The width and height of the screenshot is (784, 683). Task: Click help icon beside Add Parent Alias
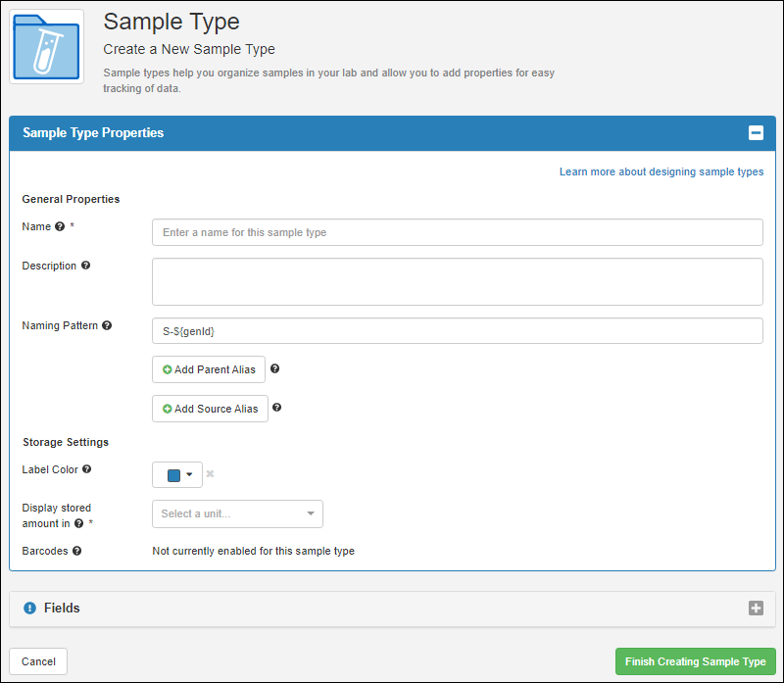[x=274, y=369]
